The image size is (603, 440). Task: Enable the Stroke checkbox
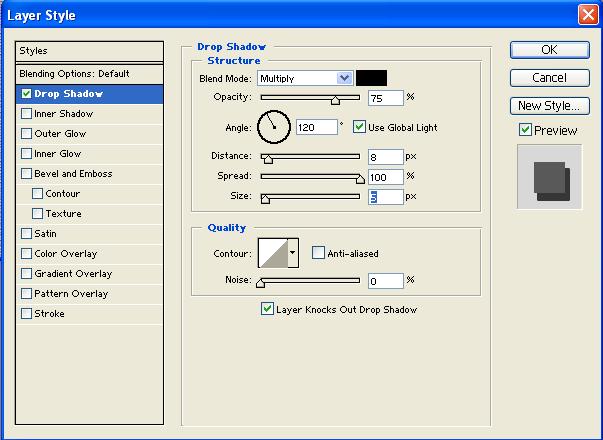[26, 314]
